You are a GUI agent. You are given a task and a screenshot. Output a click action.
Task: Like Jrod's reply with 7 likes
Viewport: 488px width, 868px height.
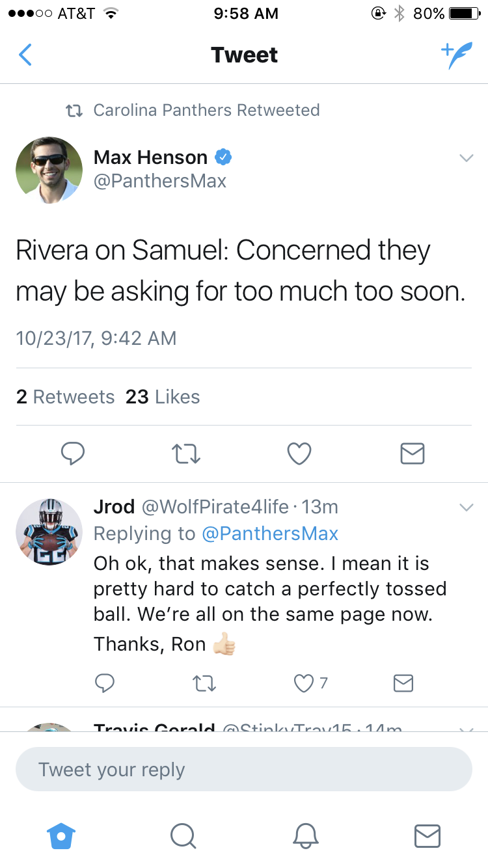(310, 683)
